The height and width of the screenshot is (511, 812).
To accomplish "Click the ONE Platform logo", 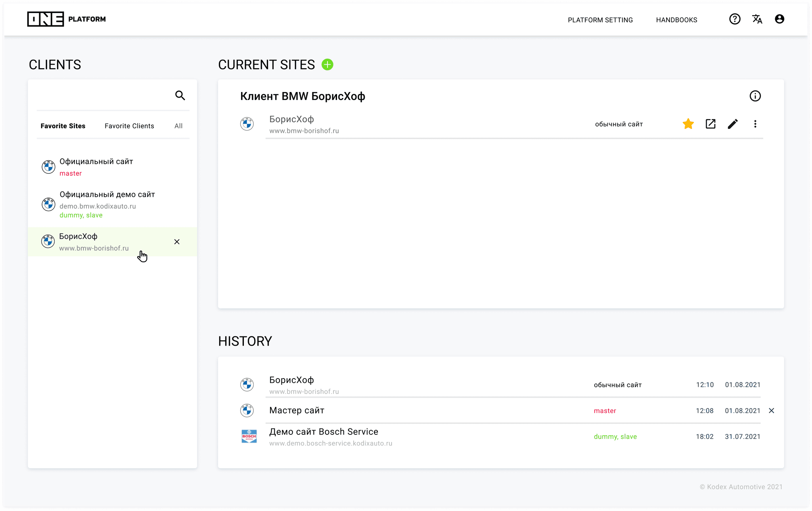I will pyautogui.click(x=66, y=19).
